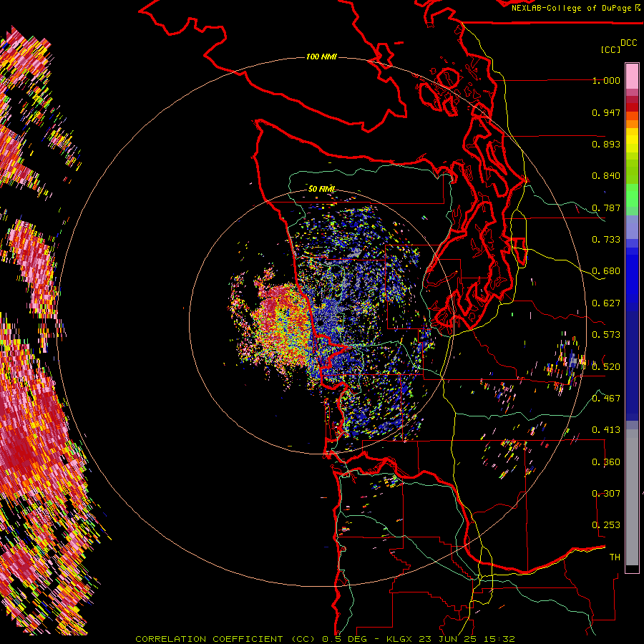644x644 pixels.
Task: Click the 0.307 scale value
Action: coord(606,494)
